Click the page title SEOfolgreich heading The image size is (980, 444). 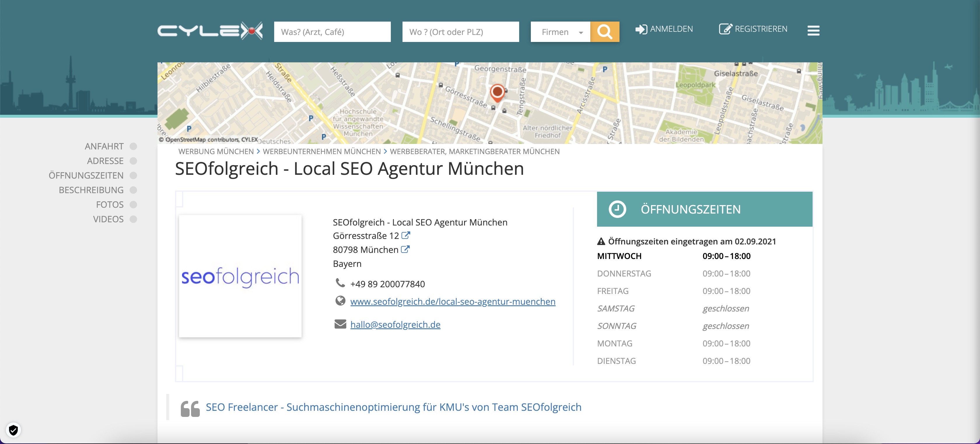pyautogui.click(x=349, y=169)
